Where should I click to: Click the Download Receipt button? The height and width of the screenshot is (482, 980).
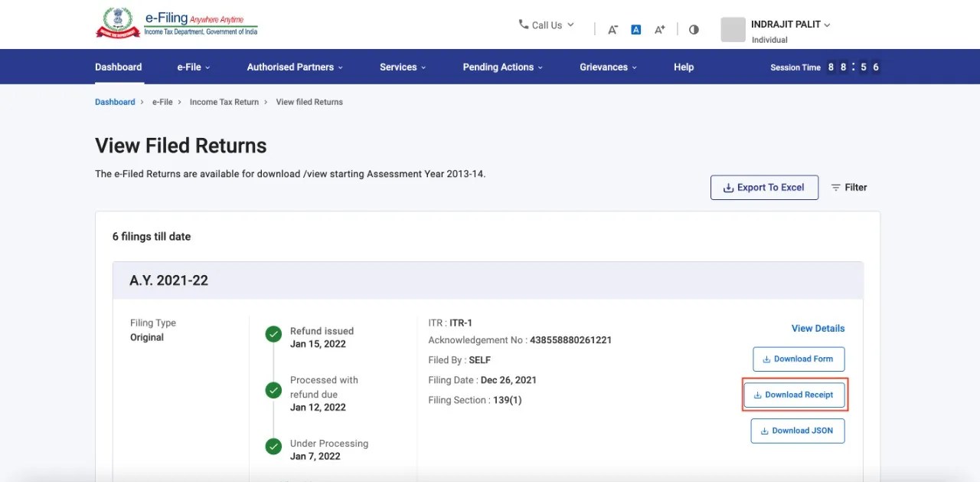click(794, 395)
